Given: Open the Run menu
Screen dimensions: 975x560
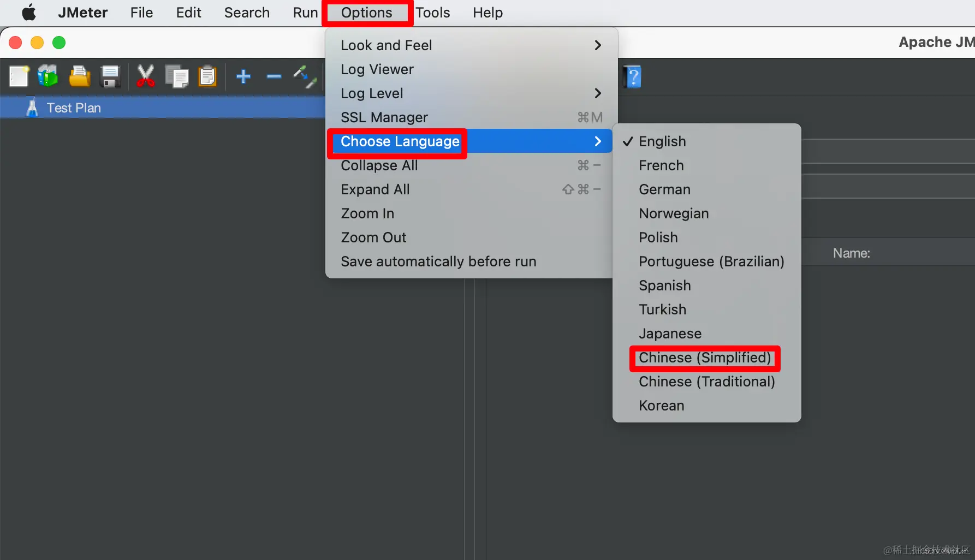Looking at the screenshot, I should 305,13.
